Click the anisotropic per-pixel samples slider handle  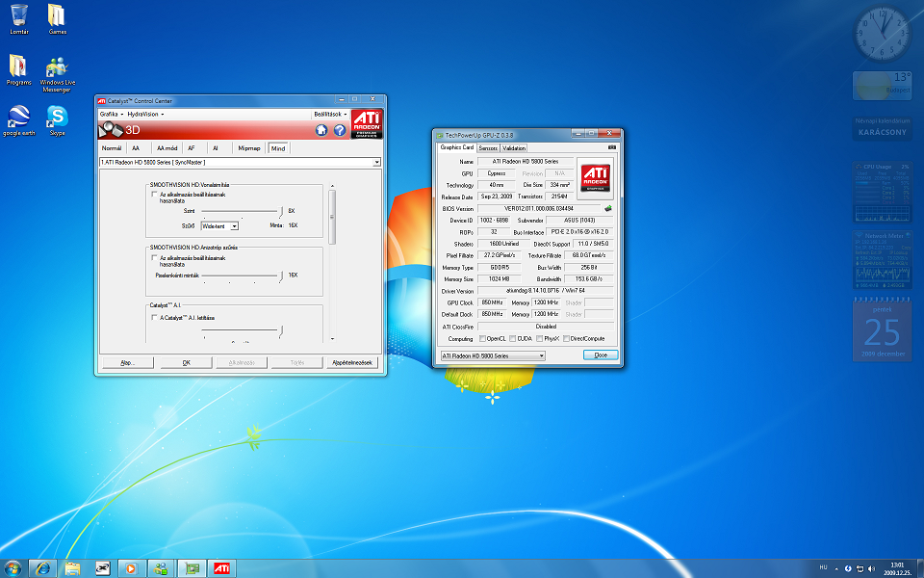[281, 276]
